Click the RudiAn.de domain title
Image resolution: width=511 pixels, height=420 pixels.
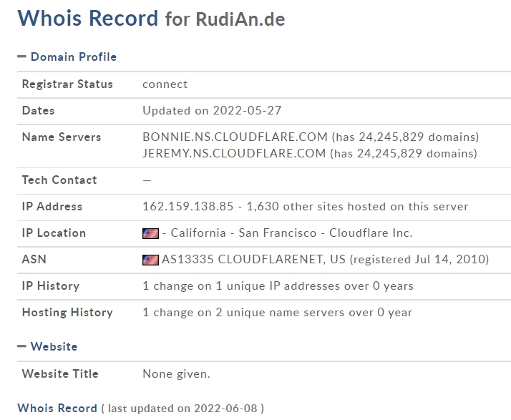240,19
